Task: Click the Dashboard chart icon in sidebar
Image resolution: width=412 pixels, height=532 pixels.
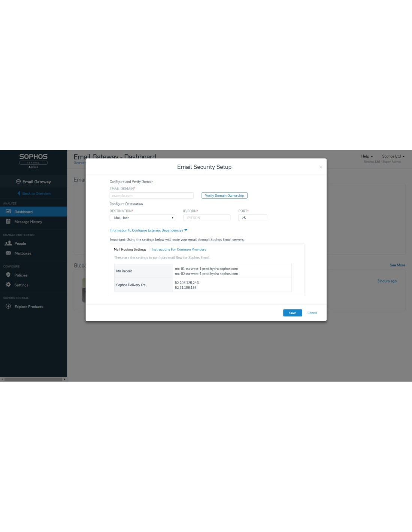Action: pyautogui.click(x=8, y=212)
